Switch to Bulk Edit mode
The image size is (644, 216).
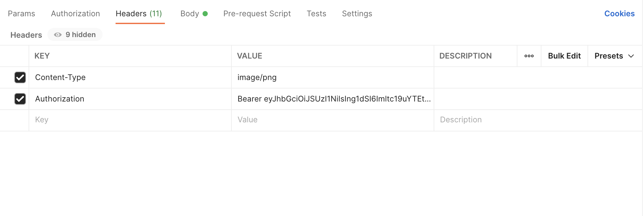click(564, 56)
